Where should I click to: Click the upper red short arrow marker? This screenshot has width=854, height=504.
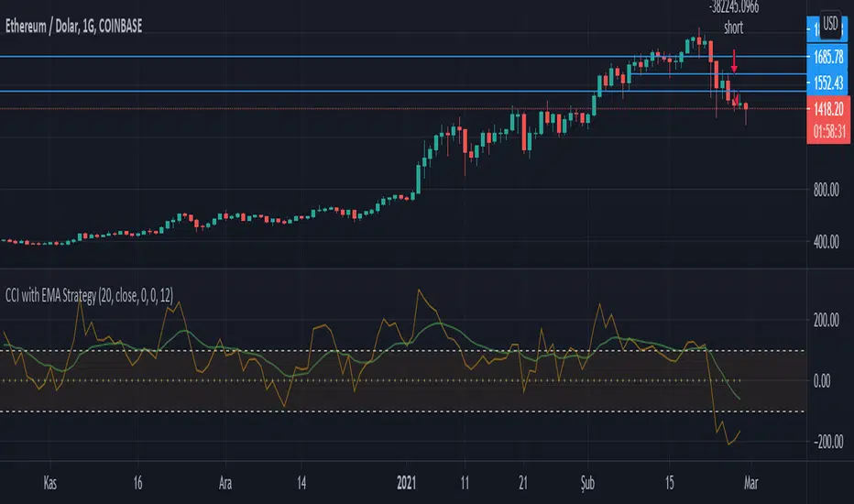(x=734, y=61)
